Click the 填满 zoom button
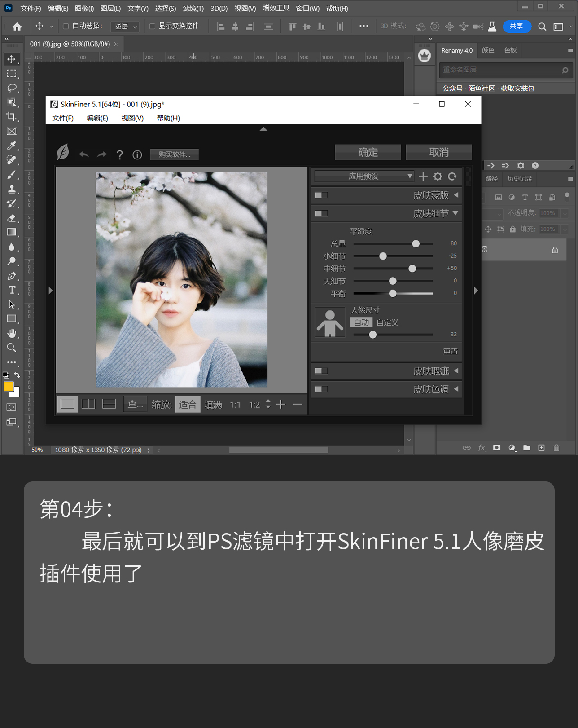The width and height of the screenshot is (578, 728). [213, 405]
